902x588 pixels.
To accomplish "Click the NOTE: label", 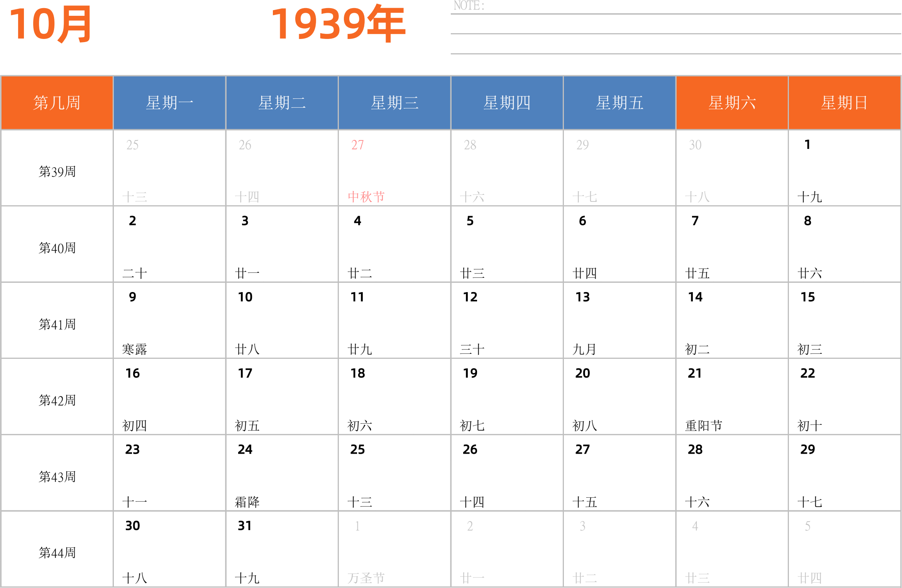I will pos(469,6).
